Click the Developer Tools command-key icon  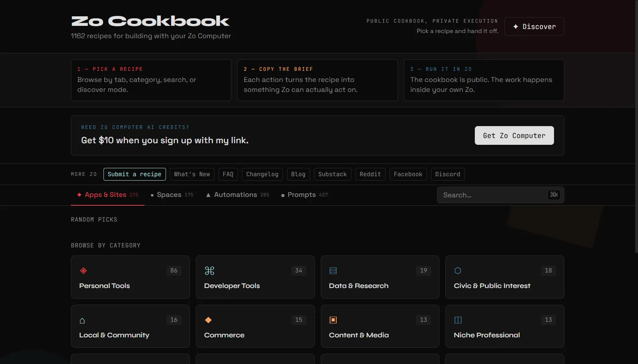(x=209, y=271)
